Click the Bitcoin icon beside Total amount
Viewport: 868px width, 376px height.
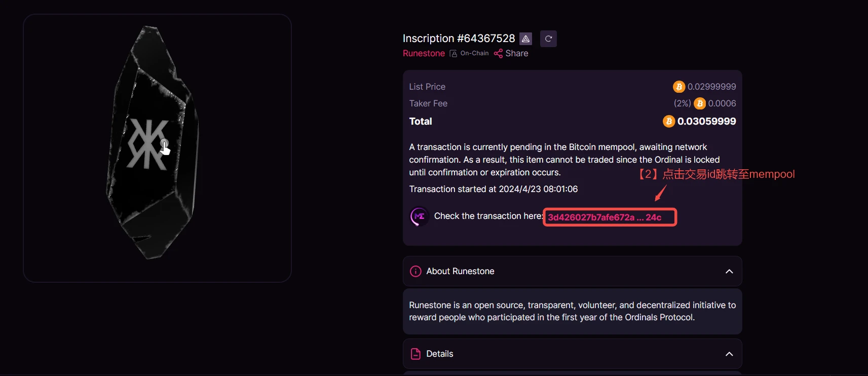tap(668, 122)
